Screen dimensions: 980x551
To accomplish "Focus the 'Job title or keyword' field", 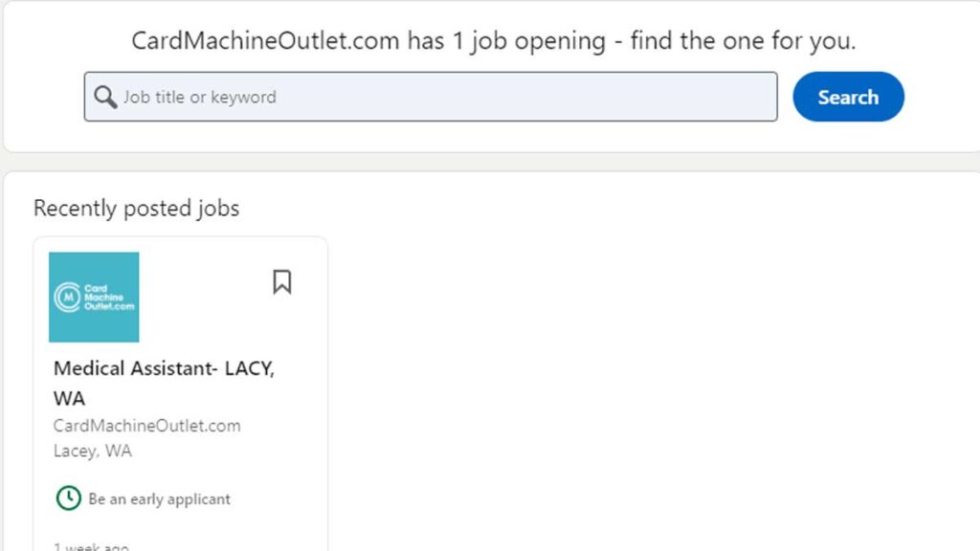I will coord(431,97).
